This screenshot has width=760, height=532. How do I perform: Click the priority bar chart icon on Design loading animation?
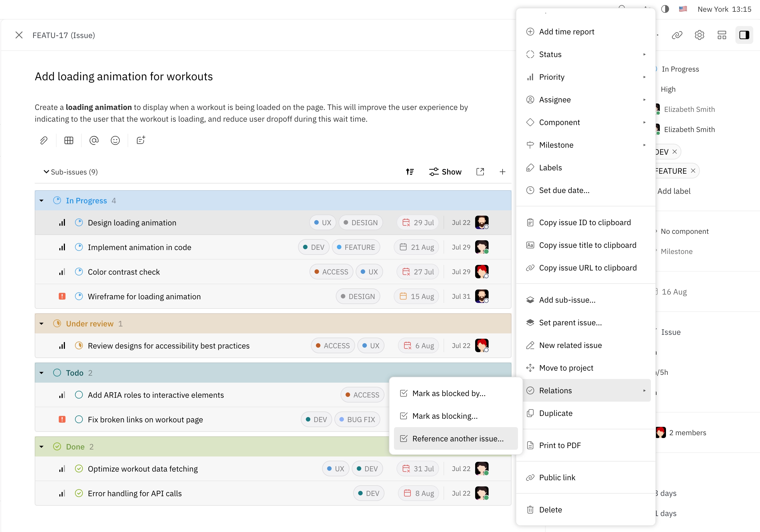[x=62, y=222]
